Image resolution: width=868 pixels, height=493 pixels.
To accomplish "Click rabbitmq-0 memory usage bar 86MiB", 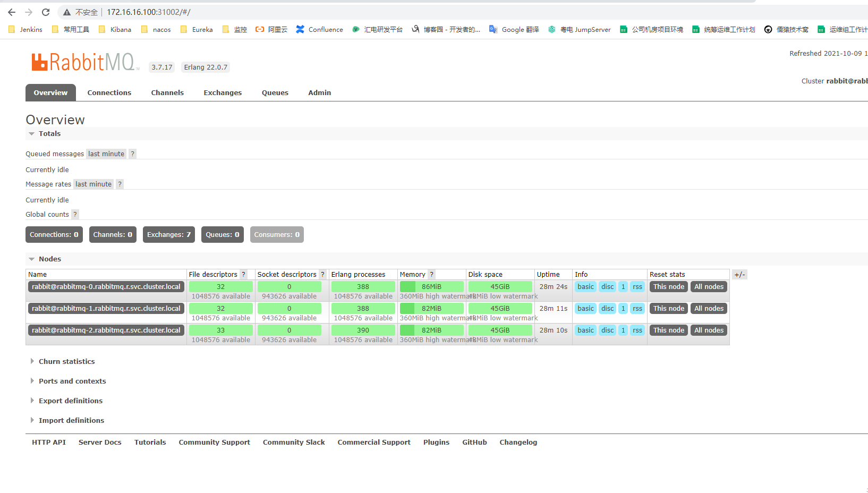I will [x=431, y=287].
